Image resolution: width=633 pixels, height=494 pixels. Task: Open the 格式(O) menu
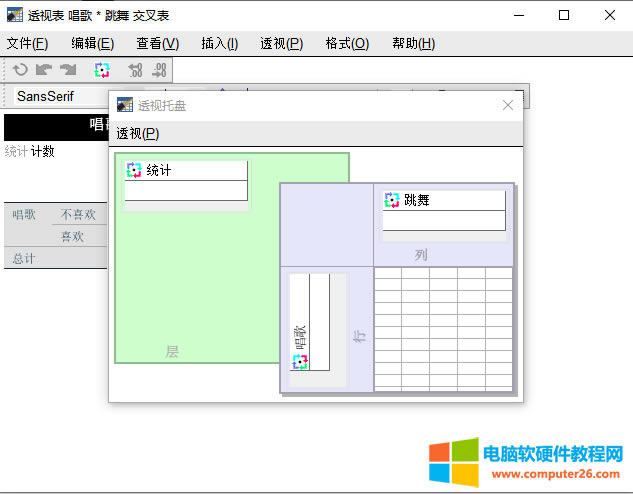(347, 43)
